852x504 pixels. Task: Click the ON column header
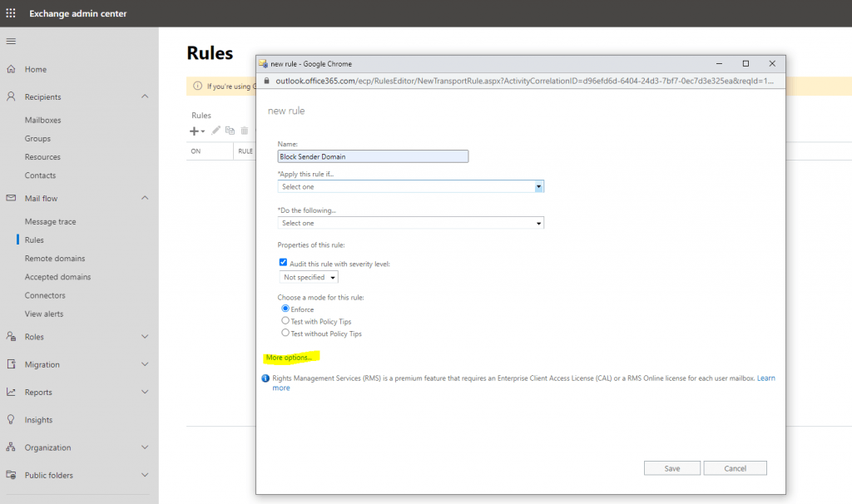[x=196, y=151]
